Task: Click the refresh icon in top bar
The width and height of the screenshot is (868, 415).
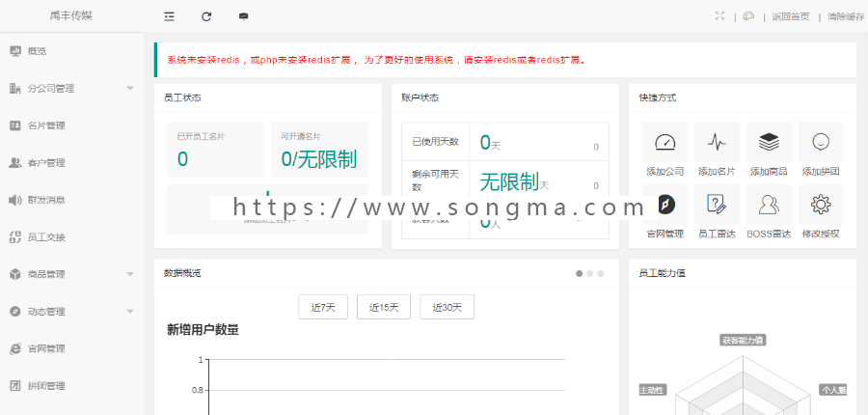Action: [206, 16]
